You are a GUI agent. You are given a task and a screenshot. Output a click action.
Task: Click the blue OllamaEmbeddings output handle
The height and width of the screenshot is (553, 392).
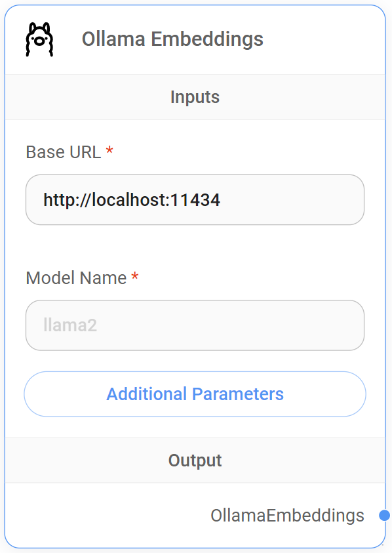pyautogui.click(x=385, y=516)
